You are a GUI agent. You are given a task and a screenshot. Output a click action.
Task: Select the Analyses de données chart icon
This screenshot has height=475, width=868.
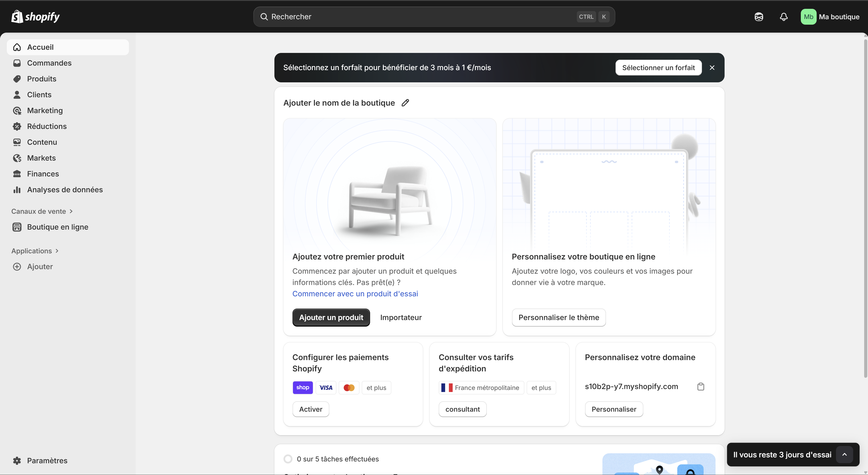[x=17, y=190]
